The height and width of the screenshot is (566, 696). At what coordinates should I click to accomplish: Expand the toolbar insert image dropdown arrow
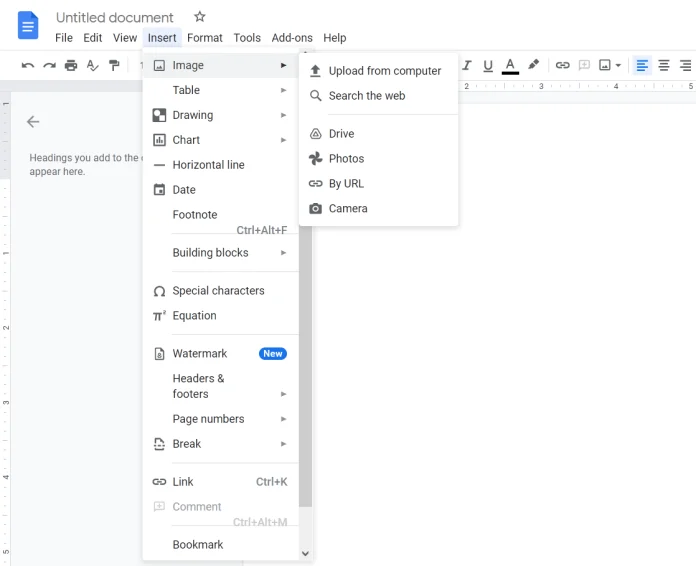click(x=618, y=66)
